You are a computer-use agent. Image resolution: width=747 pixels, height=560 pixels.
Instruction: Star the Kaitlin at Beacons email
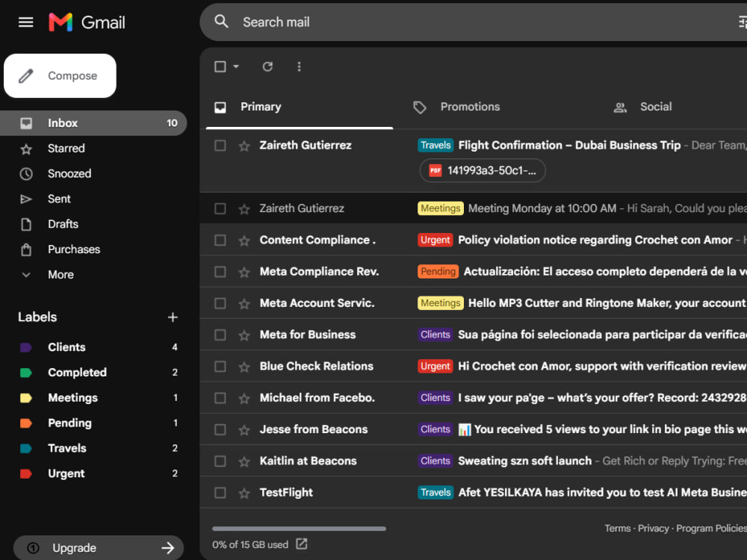click(244, 462)
